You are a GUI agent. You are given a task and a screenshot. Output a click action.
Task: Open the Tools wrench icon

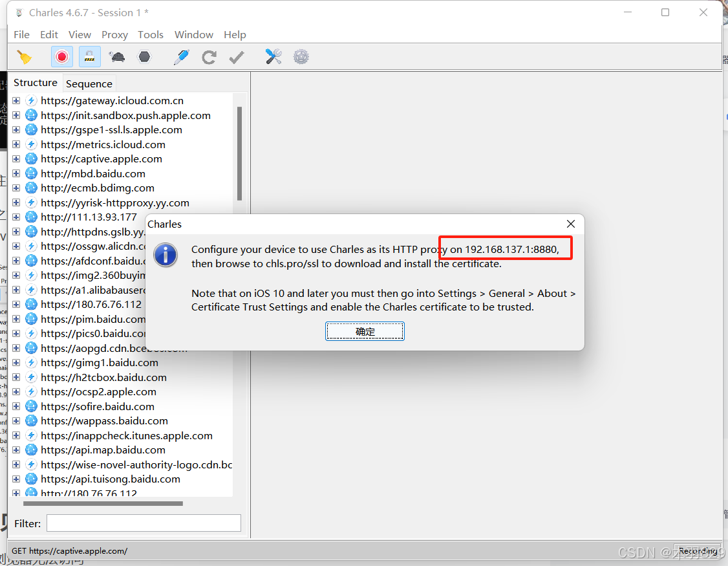pyautogui.click(x=273, y=57)
